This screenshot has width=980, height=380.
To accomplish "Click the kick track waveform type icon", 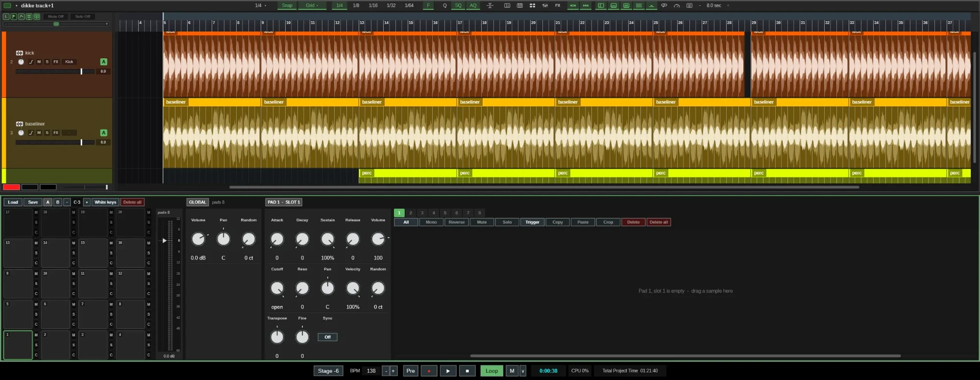I will pyautogui.click(x=20, y=53).
